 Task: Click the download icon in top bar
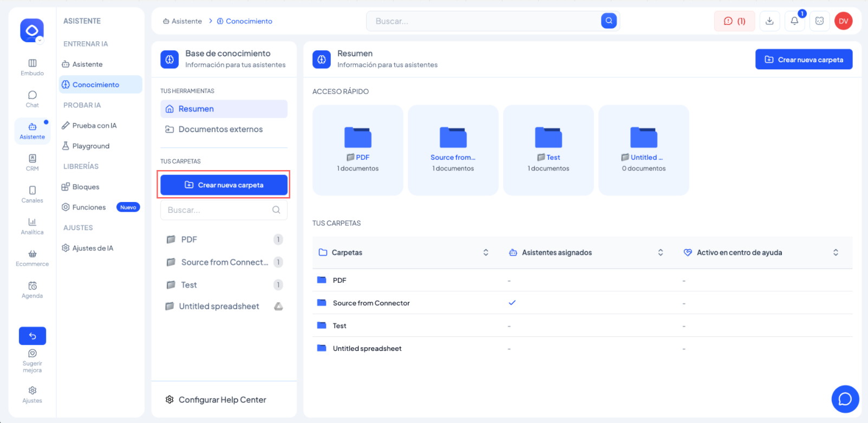[x=769, y=21]
